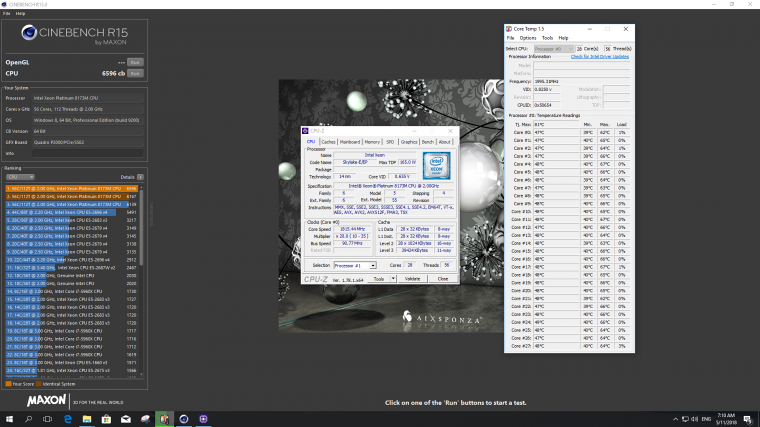
Task: Run the OpenGL benchmark in Cinebench
Action: click(x=135, y=63)
